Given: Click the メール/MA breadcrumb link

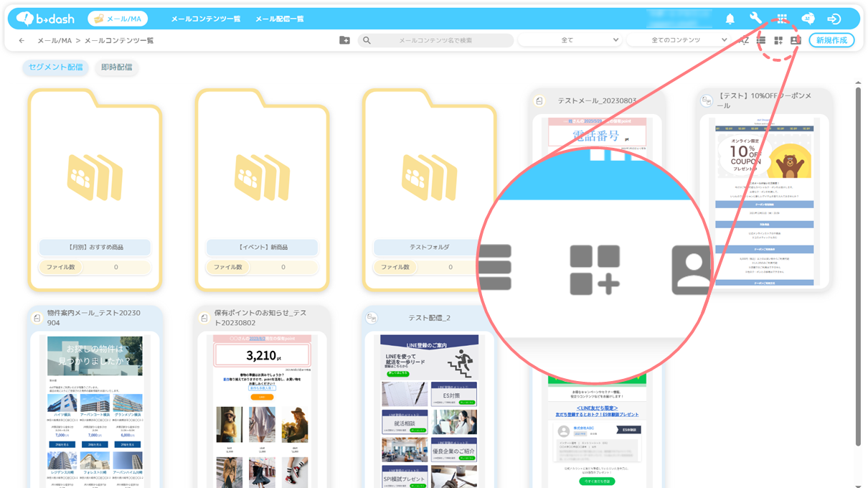Looking at the screenshot, I should pos(54,40).
